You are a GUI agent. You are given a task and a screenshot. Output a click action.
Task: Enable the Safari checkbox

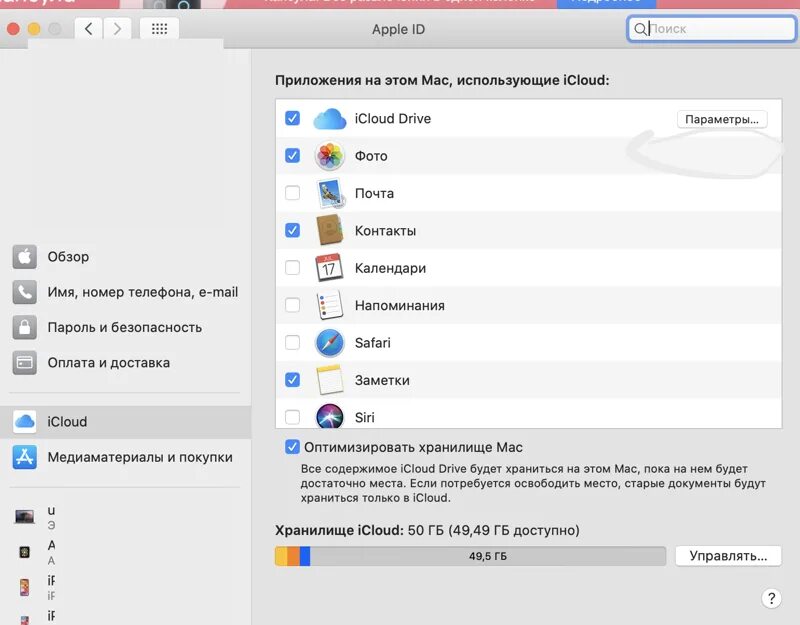292,342
